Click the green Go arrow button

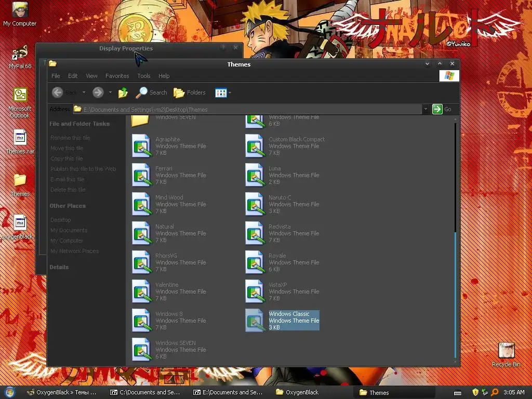click(x=437, y=109)
